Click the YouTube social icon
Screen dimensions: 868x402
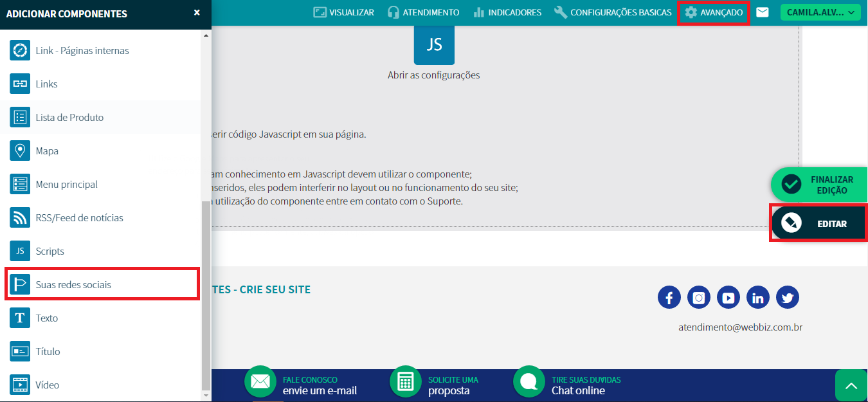click(728, 298)
